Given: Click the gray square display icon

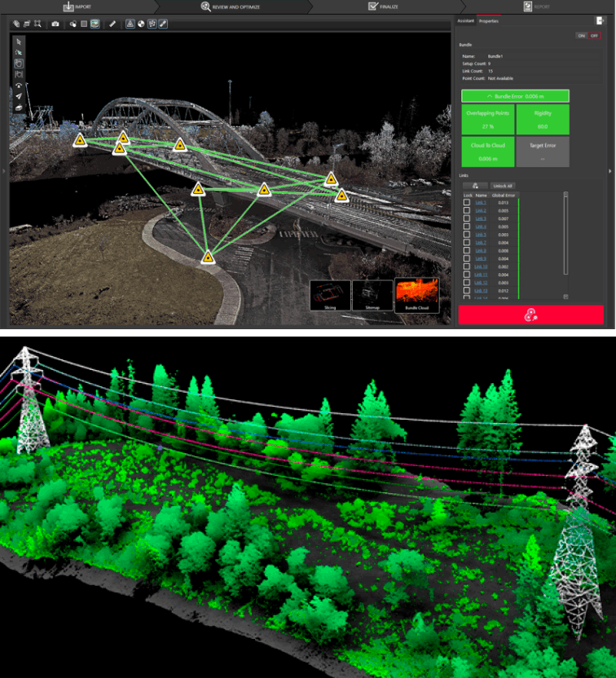Looking at the screenshot, I should click(x=84, y=24).
